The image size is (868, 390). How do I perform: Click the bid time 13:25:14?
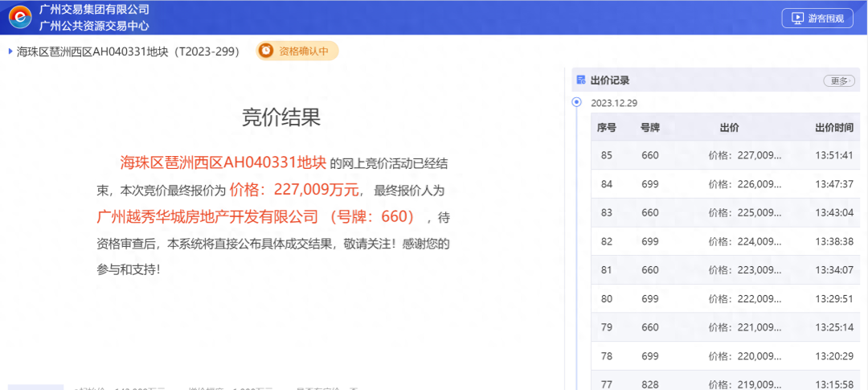[834, 327]
